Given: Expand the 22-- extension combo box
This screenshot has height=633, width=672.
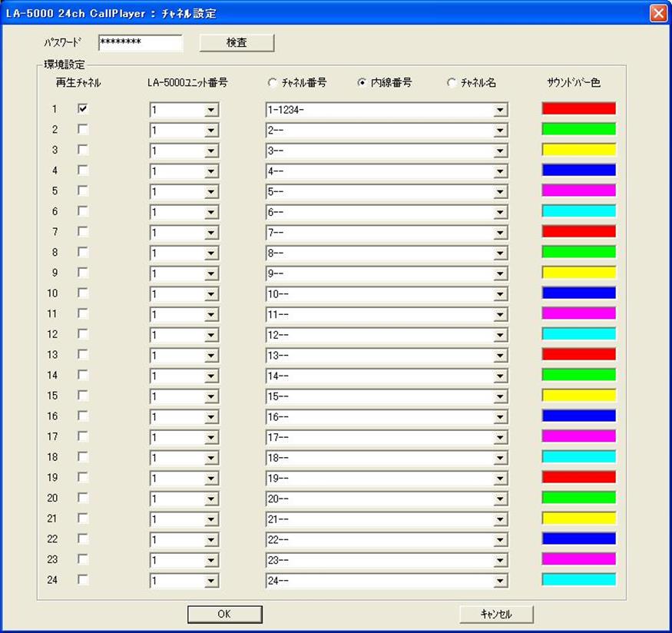Looking at the screenshot, I should point(500,540).
